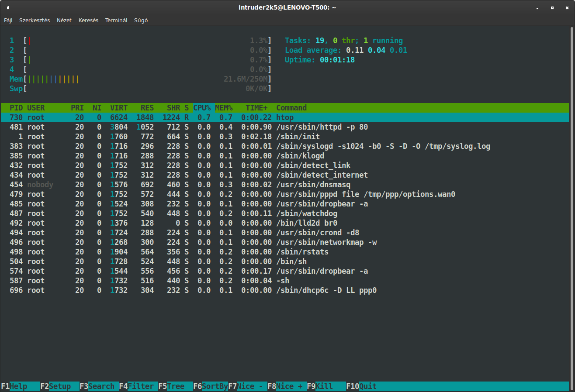Viewport: 575px width, 392px height.
Task: Open the window menu icon in title bar
Action: click(8, 7)
